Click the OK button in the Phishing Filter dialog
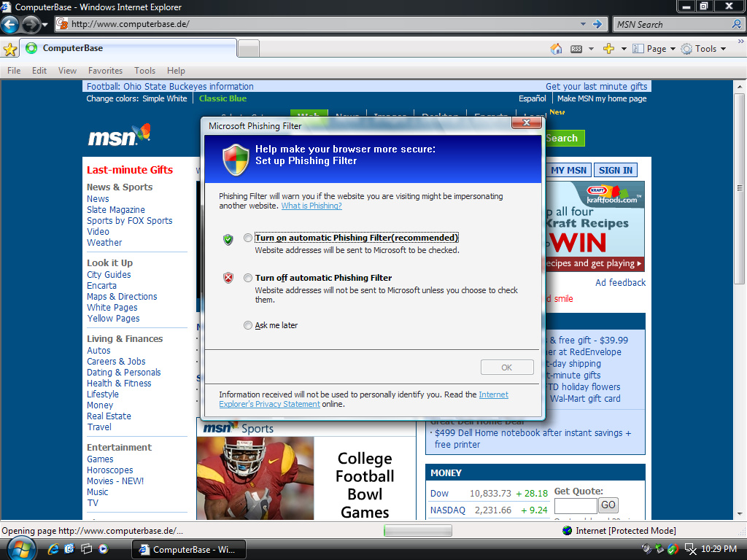The height and width of the screenshot is (560, 747). (507, 367)
